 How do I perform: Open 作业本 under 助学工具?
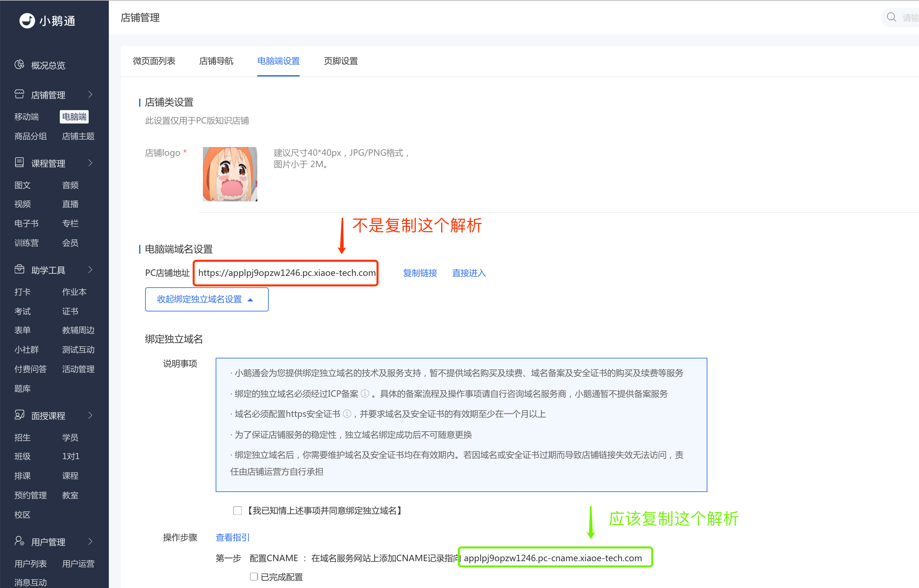pyautogui.click(x=74, y=292)
